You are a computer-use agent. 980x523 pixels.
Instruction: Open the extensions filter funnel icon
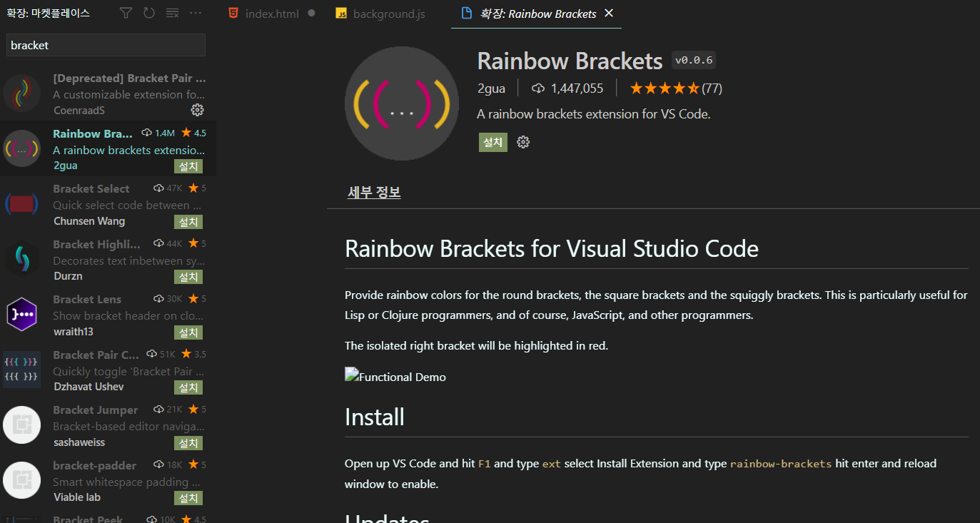click(x=126, y=13)
